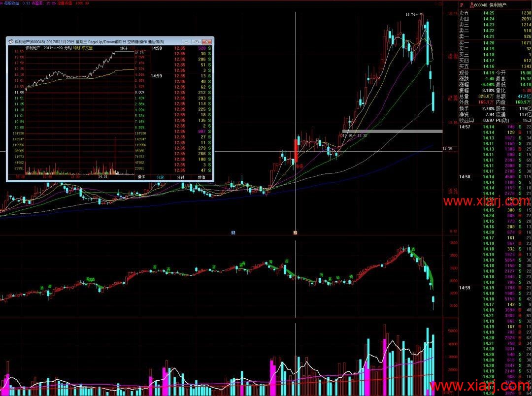
Task: Switch to the 分笔 tab in the popup
Action: click(160, 177)
